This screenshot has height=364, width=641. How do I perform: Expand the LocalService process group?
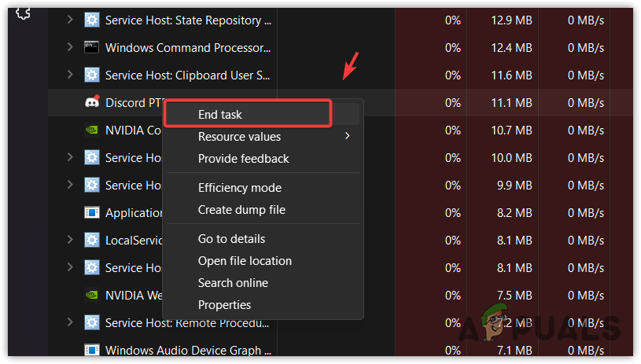70,241
